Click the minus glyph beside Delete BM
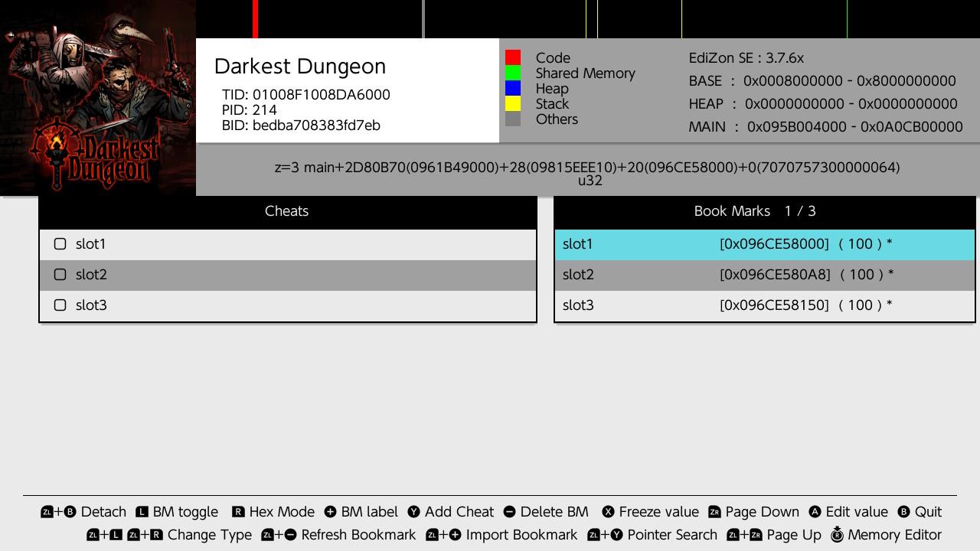Image resolution: width=980 pixels, height=551 pixels. (x=509, y=512)
